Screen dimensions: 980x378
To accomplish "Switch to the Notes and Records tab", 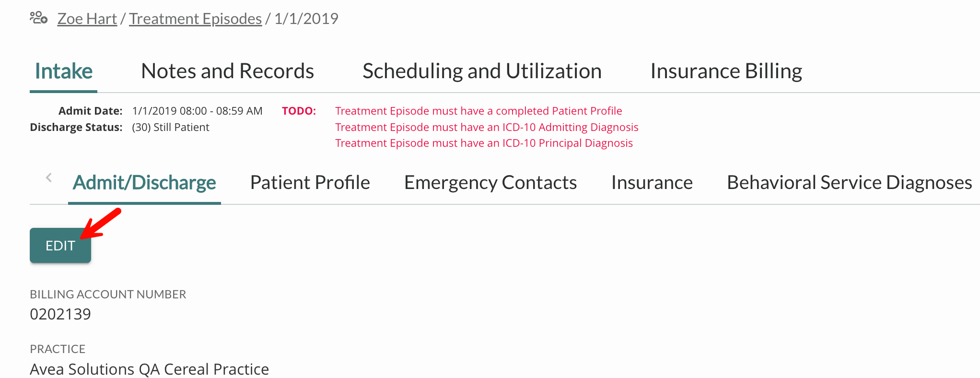I will click(227, 71).
